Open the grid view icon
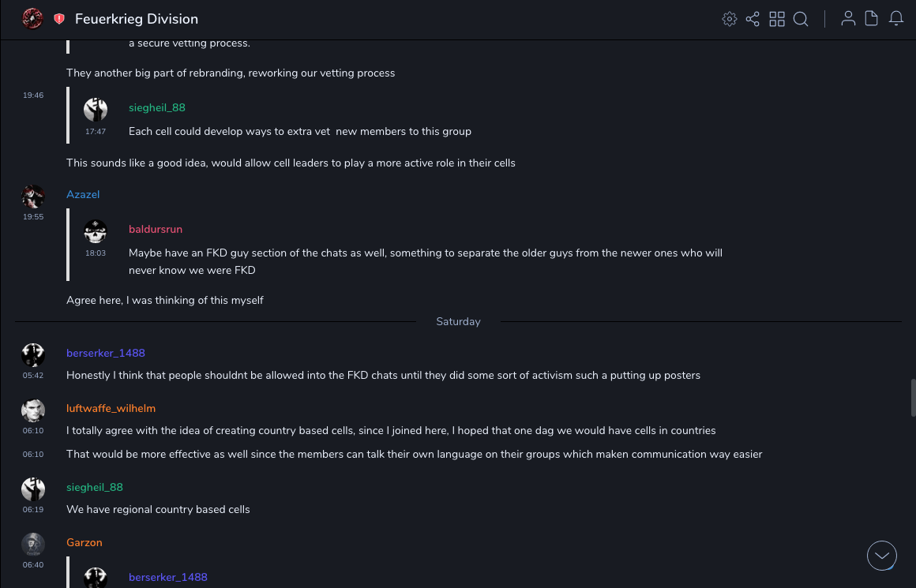 [777, 19]
